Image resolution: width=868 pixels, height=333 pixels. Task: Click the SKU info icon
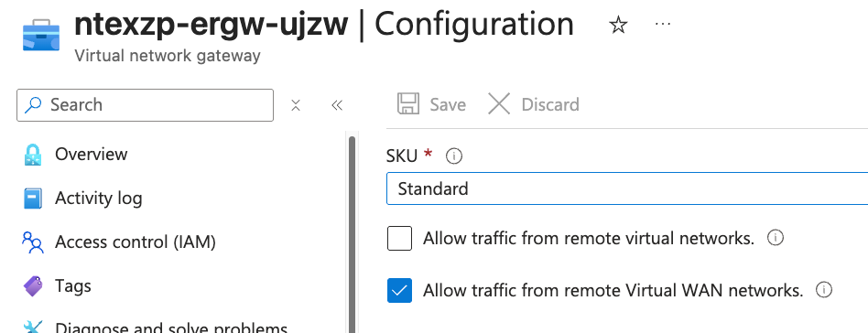[454, 156]
